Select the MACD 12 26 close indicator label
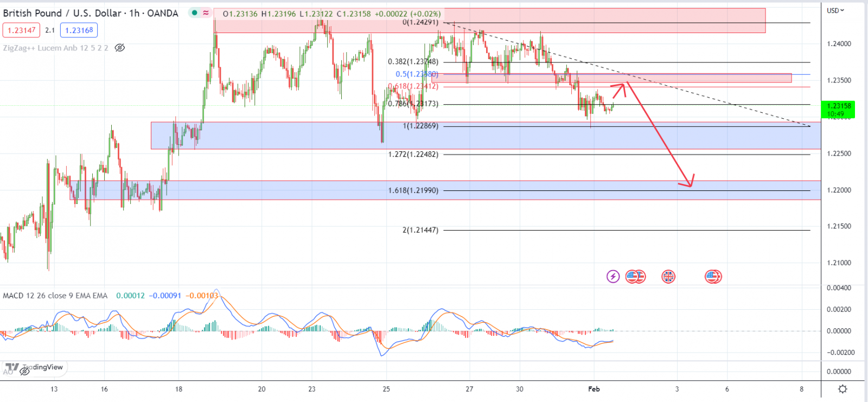 (x=55, y=296)
